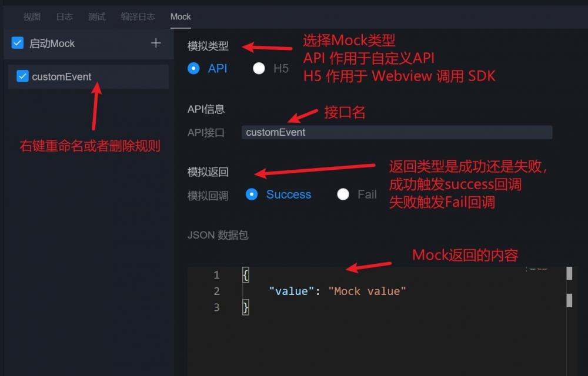Screen dimensions: 588x376
Task: Select the customEvent rule in list
Action: (x=88, y=76)
